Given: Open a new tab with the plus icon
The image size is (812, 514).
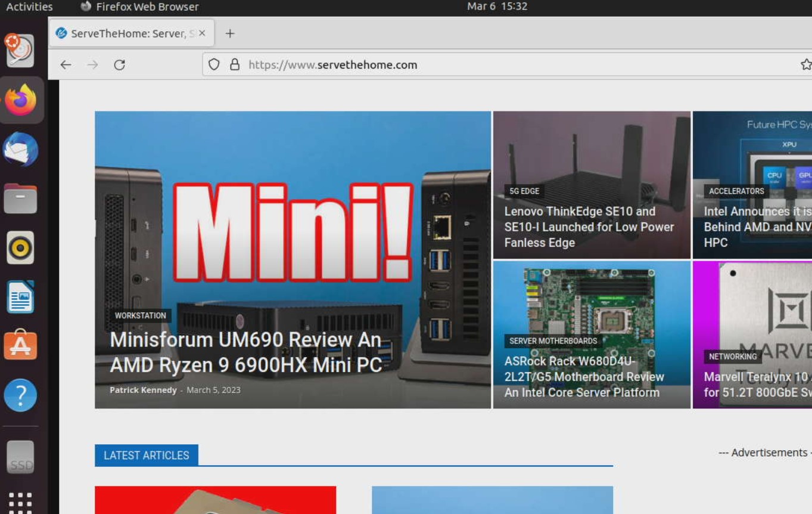Looking at the screenshot, I should coord(230,33).
